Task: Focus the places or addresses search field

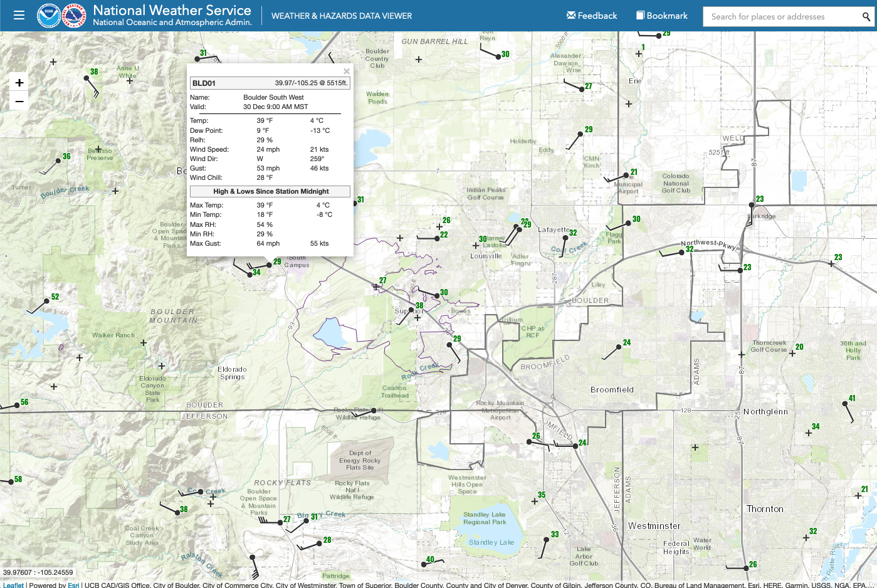Action: [781, 17]
